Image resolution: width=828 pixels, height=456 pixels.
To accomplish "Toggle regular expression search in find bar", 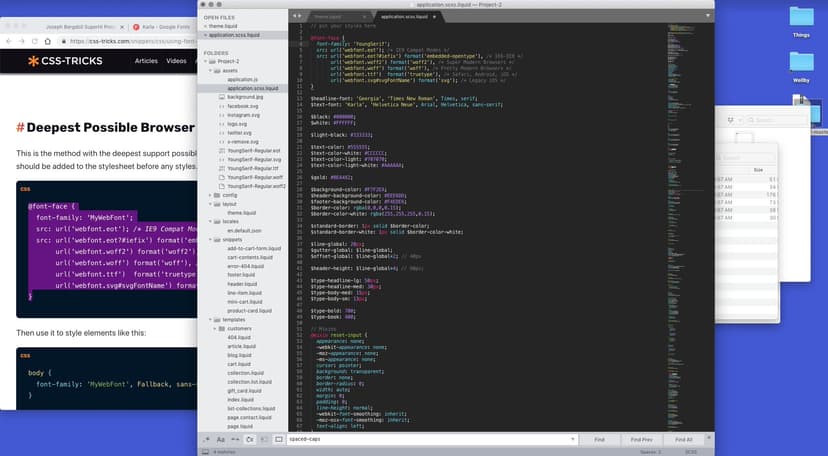I will (206, 439).
